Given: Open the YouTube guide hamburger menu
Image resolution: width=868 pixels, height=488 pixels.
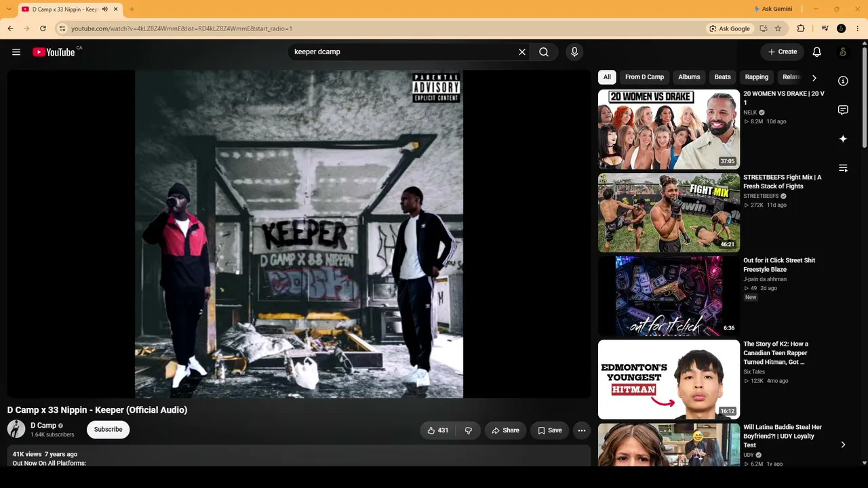Looking at the screenshot, I should pos(16,52).
